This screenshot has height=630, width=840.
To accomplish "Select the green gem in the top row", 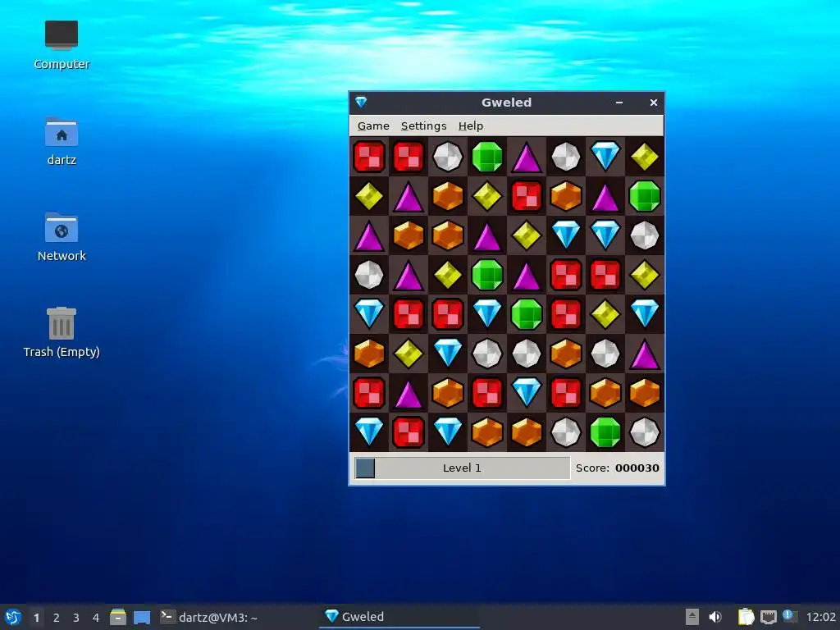I will tap(487, 157).
